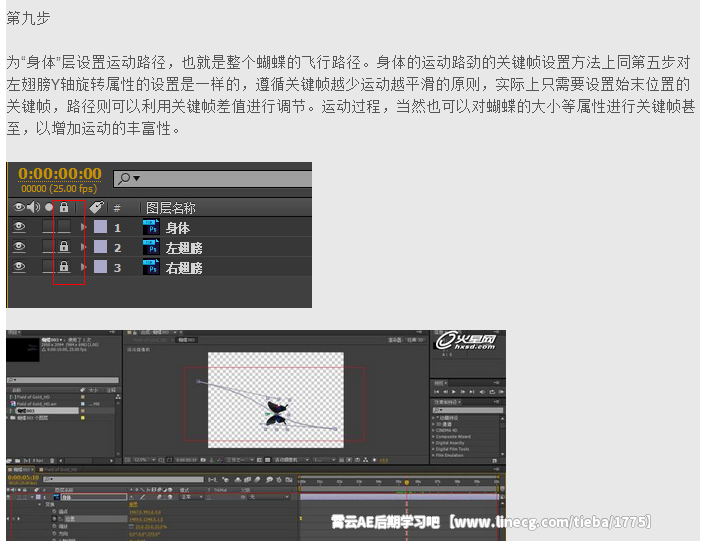
Task: Click the Photoshop file icon of 左翅膀
Action: coord(150,247)
